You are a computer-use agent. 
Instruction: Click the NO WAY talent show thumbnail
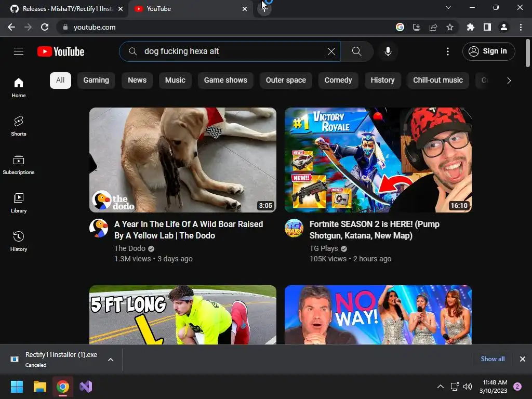[x=378, y=315]
